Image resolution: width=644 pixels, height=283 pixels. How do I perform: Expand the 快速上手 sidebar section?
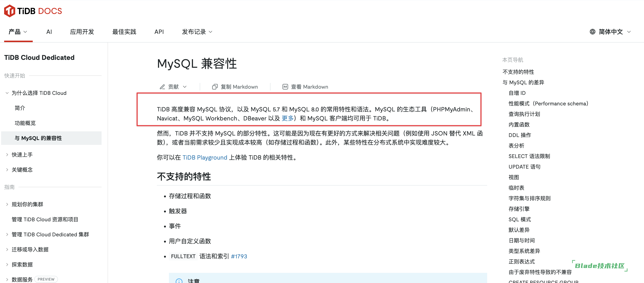pyautogui.click(x=7, y=155)
